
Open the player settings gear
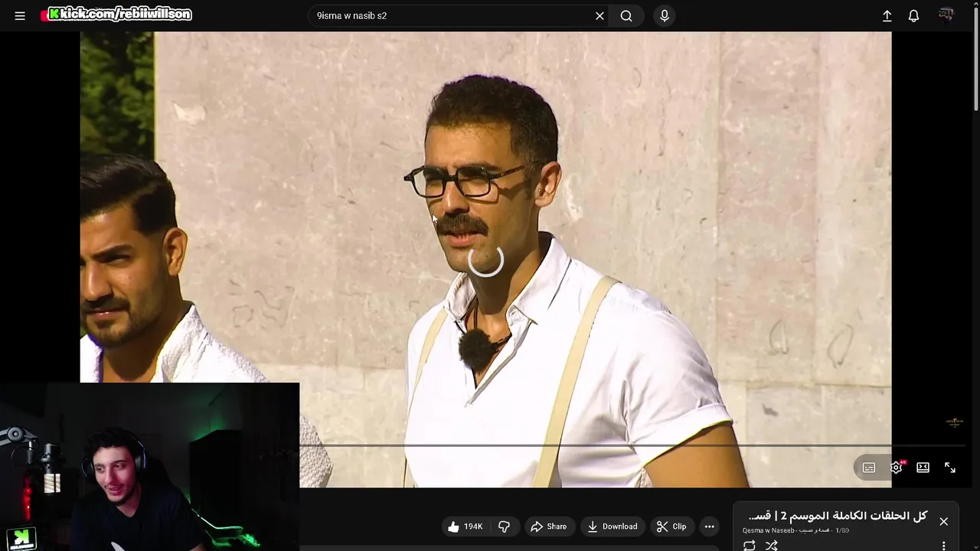(x=897, y=468)
